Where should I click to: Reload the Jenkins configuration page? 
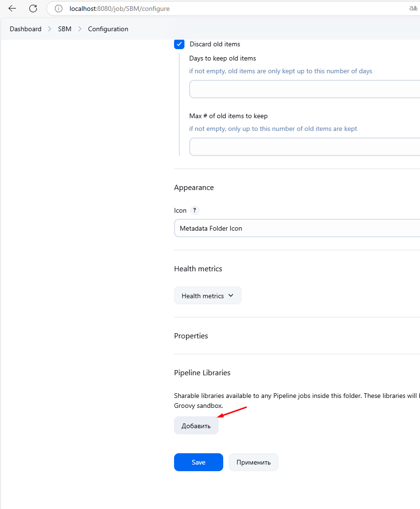pyautogui.click(x=33, y=9)
